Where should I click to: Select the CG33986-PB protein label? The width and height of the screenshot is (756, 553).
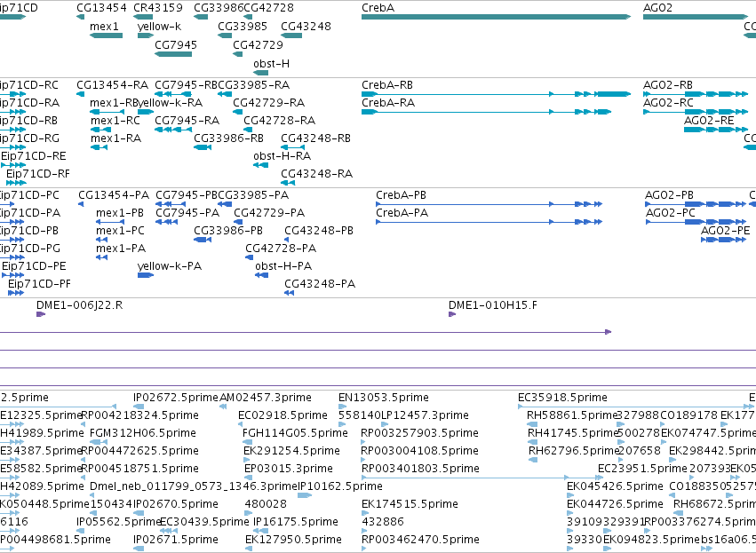(x=228, y=231)
